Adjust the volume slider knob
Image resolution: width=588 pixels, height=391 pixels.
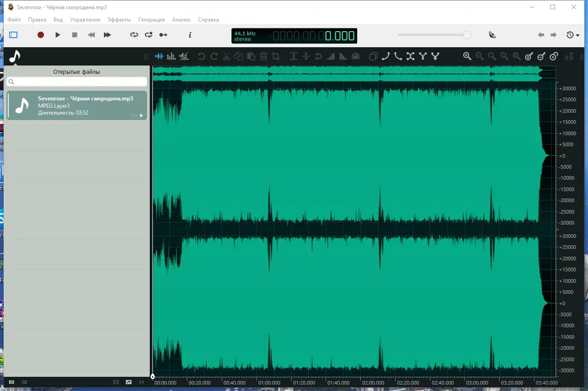click(467, 35)
